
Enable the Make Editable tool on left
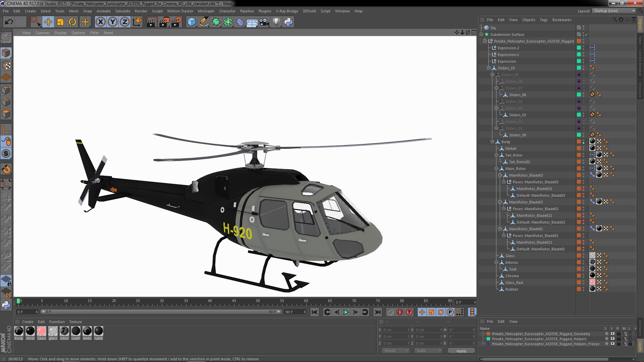pyautogui.click(x=6, y=38)
